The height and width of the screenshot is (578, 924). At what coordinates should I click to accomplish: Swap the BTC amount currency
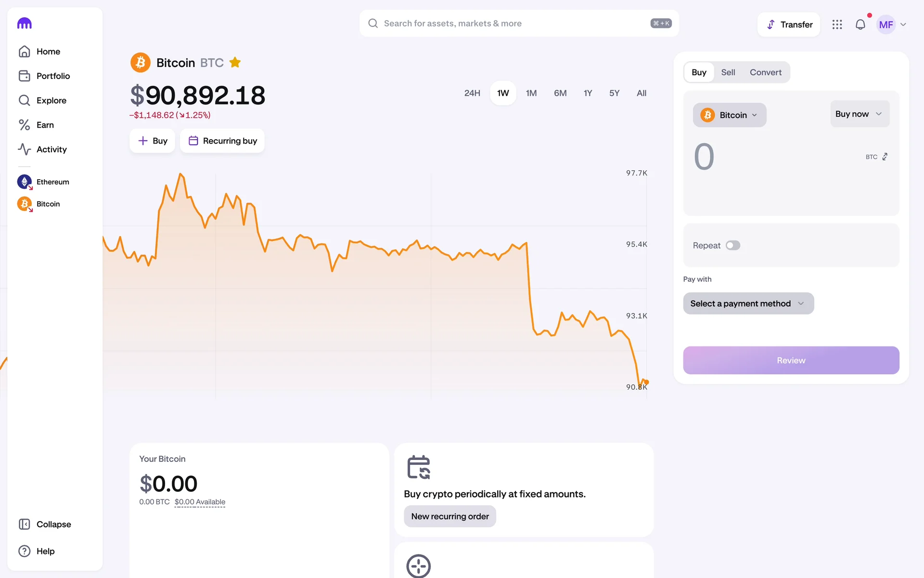coord(885,157)
